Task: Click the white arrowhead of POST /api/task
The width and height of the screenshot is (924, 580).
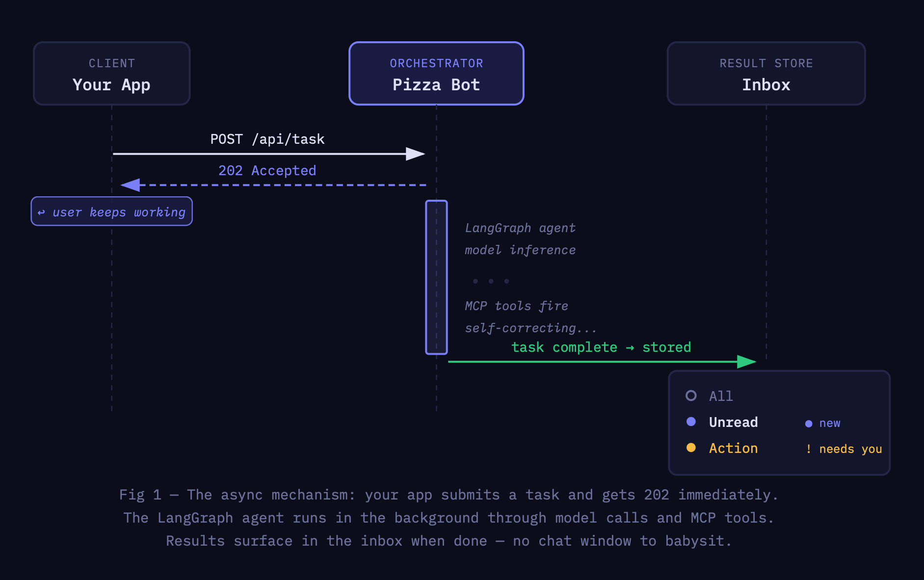Action: 415,154
